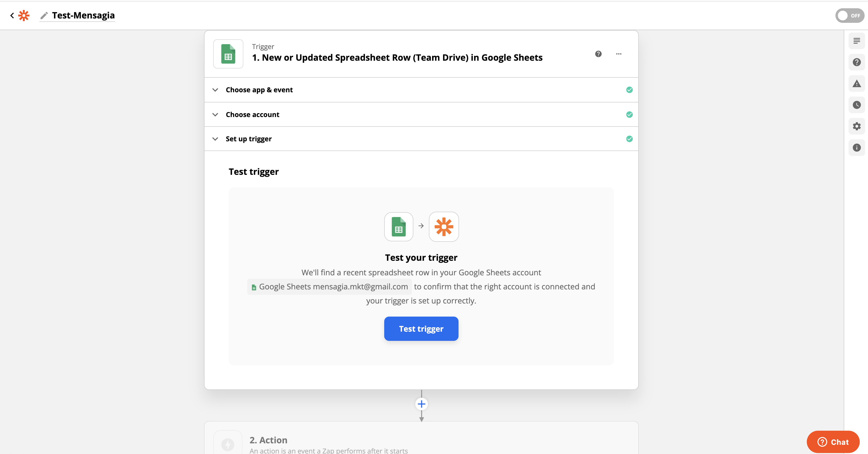Open the info icon in right sidebar
Viewport: 868px width, 454px height.
[x=857, y=148]
